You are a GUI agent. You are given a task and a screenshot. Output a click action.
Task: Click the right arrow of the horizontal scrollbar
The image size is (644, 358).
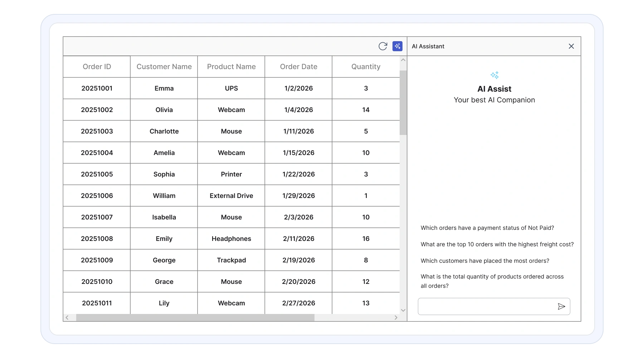pyautogui.click(x=396, y=317)
